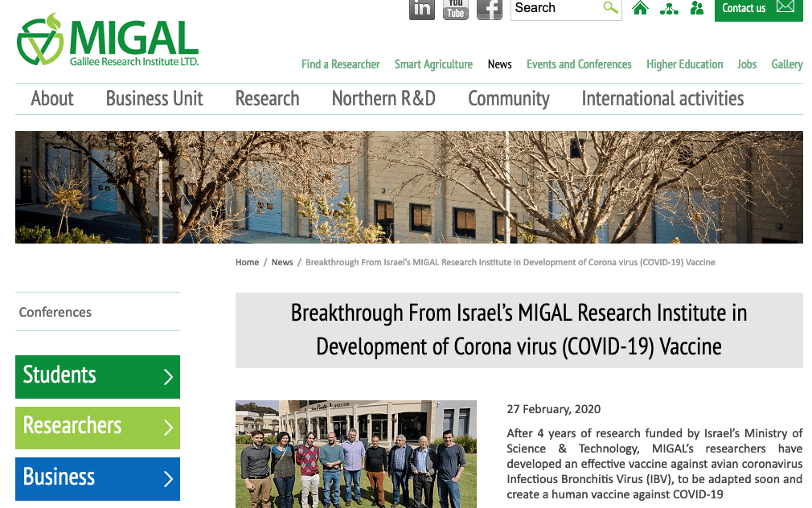Open the Jobs link
The height and width of the screenshot is (508, 812).
click(747, 64)
